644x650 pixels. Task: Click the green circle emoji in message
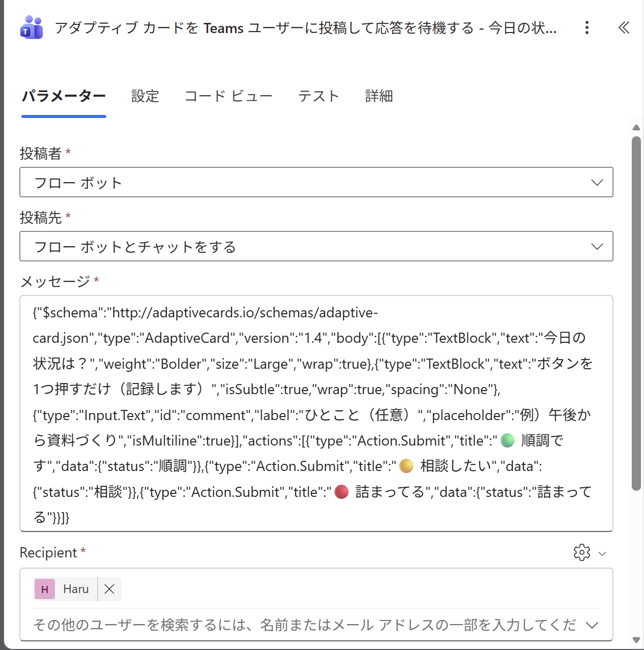pos(508,440)
